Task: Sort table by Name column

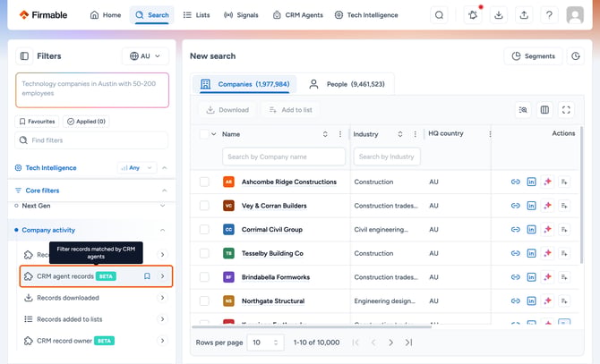Action: coord(325,134)
